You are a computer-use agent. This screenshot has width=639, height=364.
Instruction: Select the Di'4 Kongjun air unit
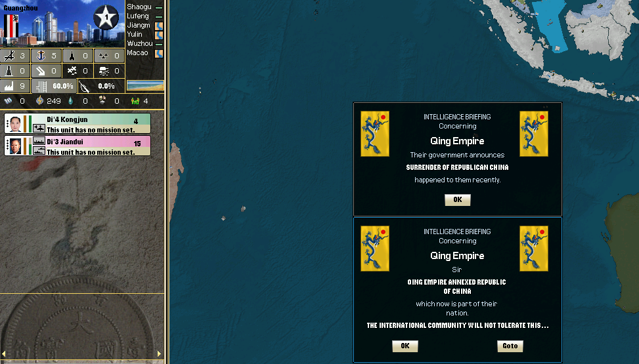pos(77,124)
